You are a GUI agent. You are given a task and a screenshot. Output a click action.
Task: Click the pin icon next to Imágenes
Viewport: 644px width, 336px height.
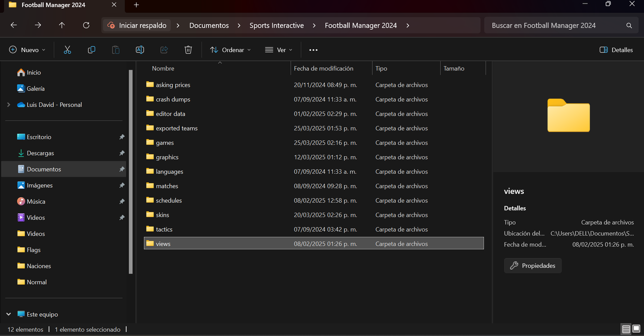click(122, 185)
